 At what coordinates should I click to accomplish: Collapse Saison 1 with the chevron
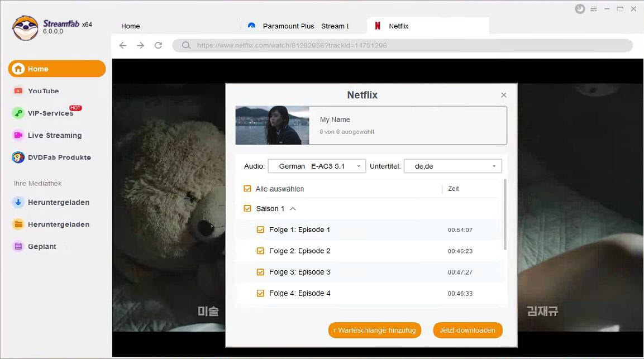pyautogui.click(x=293, y=209)
